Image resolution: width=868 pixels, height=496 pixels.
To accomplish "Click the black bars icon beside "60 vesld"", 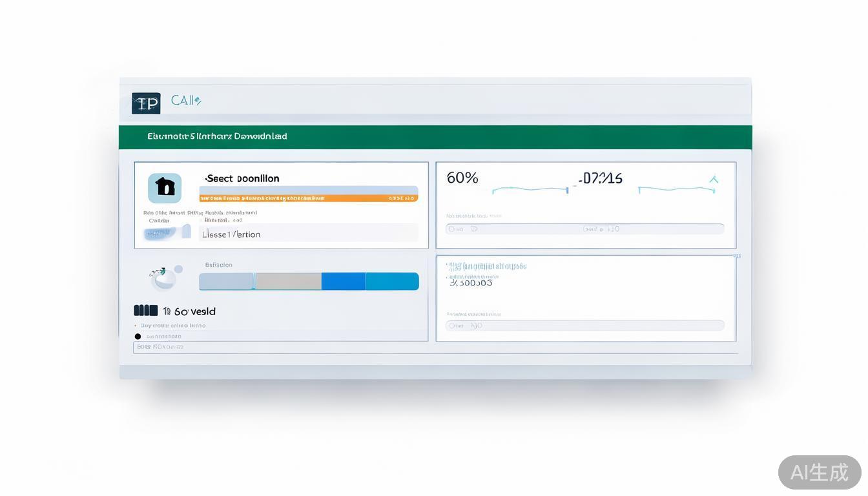I will pos(146,311).
